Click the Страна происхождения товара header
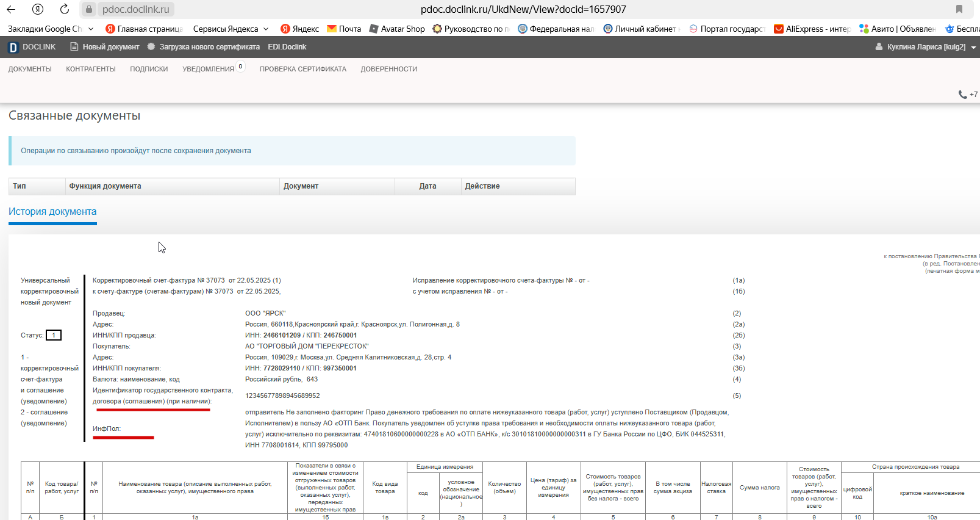The width and height of the screenshot is (980, 520). pyautogui.click(x=915, y=467)
